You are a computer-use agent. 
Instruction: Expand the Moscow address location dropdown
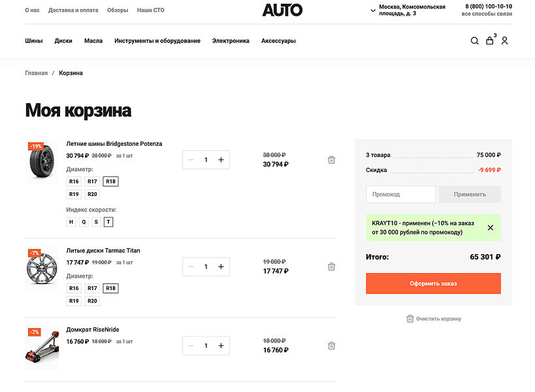(373, 10)
